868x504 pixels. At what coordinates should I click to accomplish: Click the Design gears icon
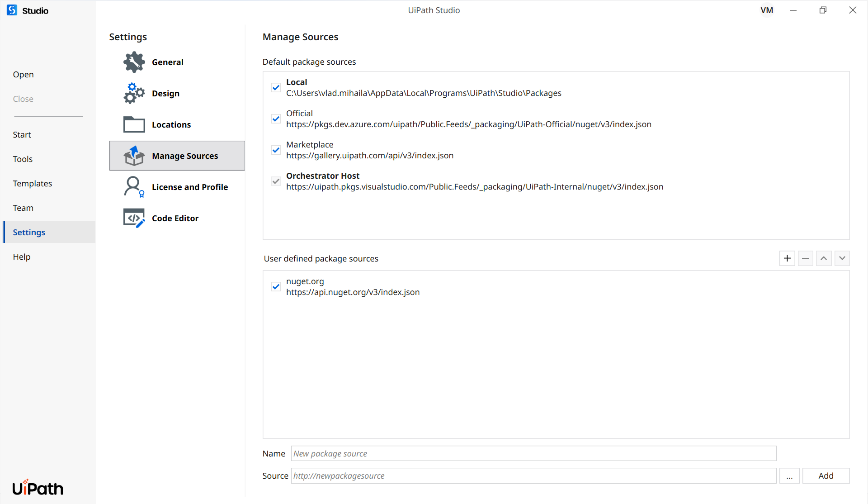(x=134, y=93)
